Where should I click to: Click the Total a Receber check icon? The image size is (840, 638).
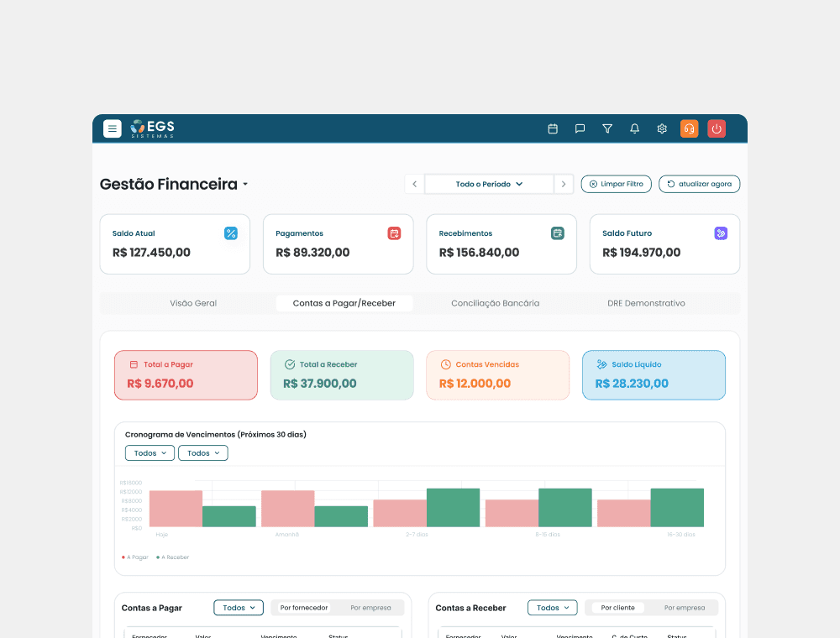coord(290,364)
